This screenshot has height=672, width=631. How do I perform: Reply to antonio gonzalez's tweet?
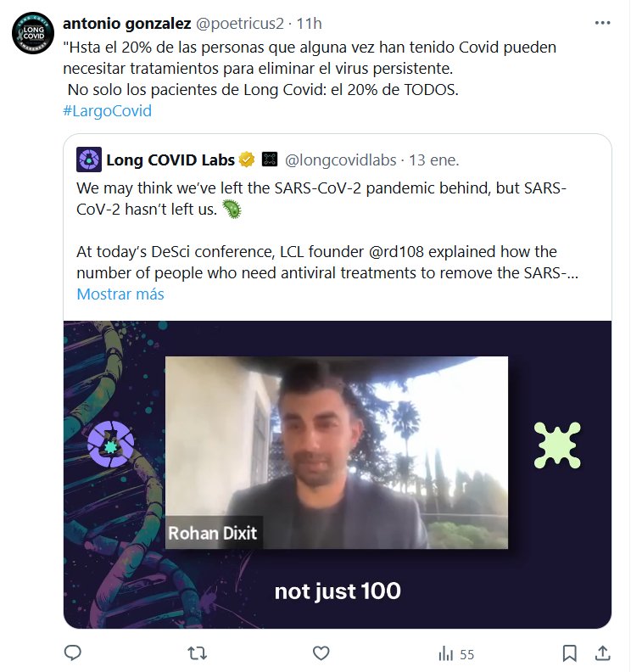(x=73, y=653)
